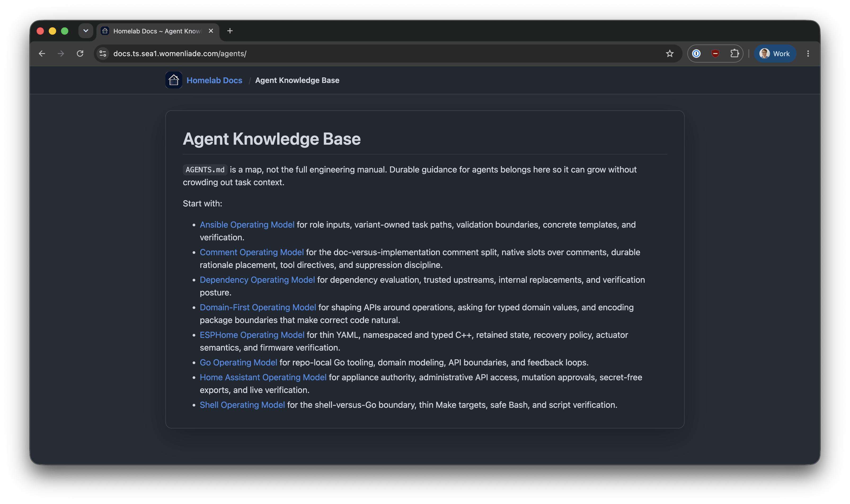Open a new tab with plus button
Viewport: 850px width, 504px height.
(230, 31)
